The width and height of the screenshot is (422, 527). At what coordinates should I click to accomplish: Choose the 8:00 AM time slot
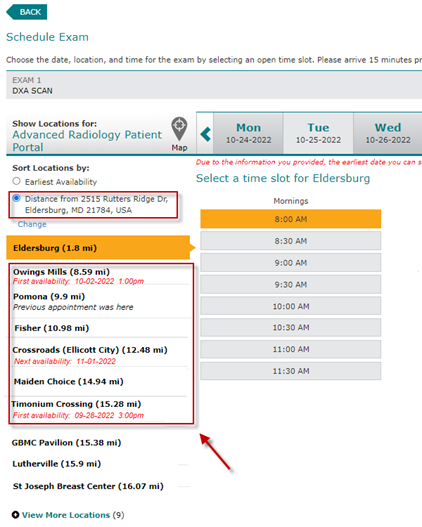pos(291,219)
